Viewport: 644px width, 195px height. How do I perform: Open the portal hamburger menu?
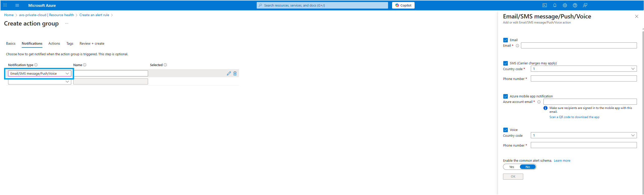[x=17, y=5]
